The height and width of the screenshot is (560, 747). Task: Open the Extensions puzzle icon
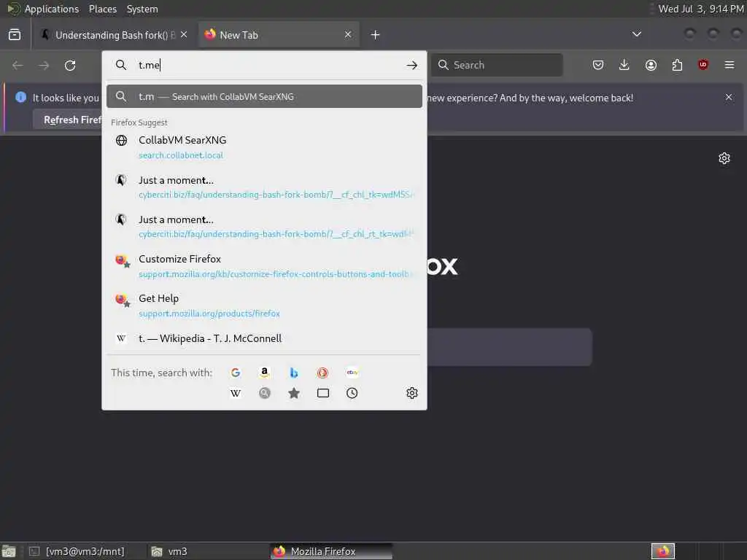pos(677,65)
